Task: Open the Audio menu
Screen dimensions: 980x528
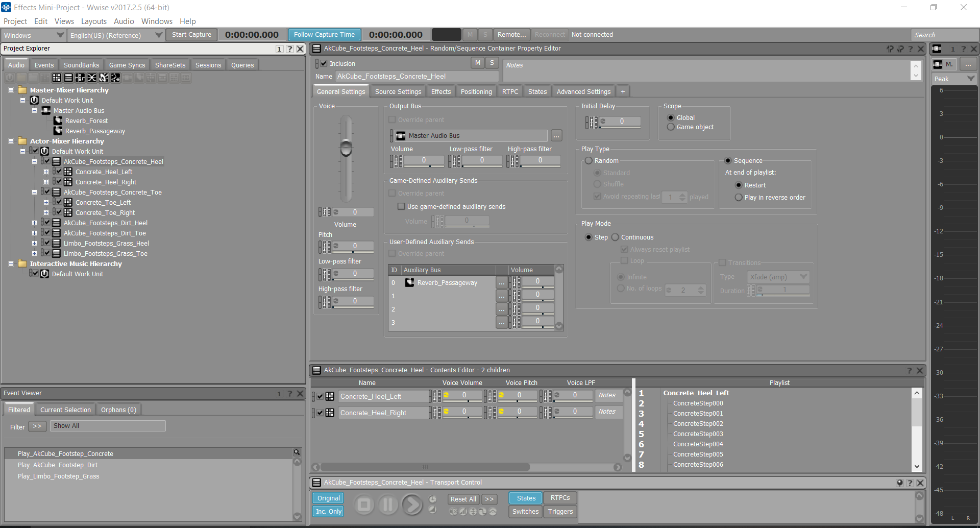Action: pos(124,21)
